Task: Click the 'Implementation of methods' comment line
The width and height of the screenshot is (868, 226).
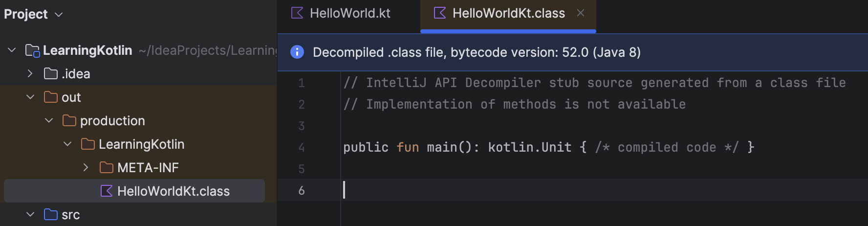Action: [514, 104]
